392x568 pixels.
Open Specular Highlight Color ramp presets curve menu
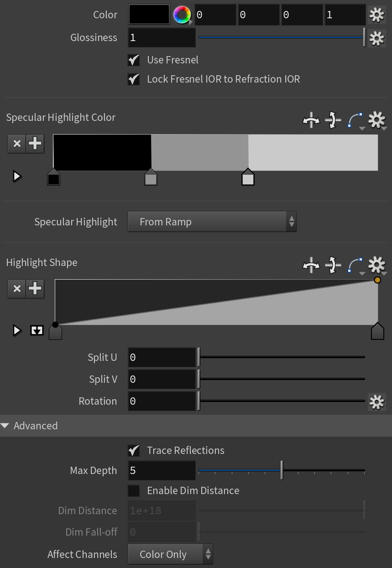click(x=356, y=121)
